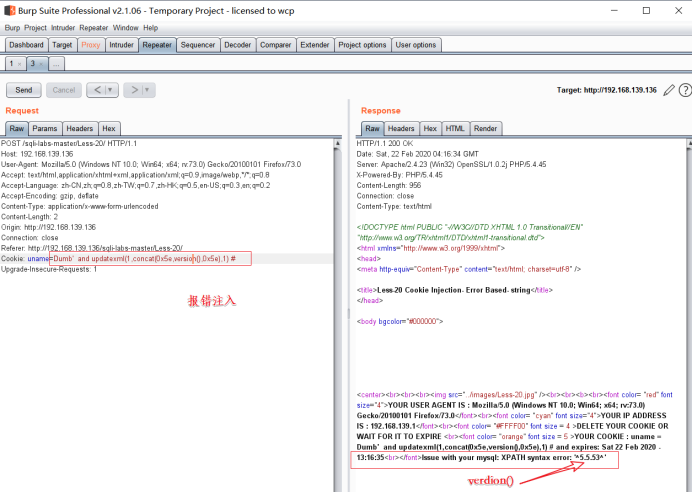692x493 pixels.
Task: Open help question mark icon
Action: [x=685, y=90]
